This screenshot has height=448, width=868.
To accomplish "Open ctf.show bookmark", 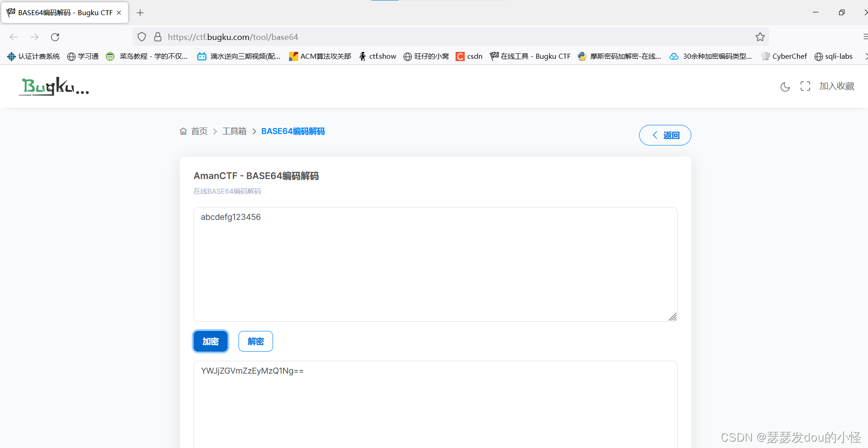I will point(378,56).
